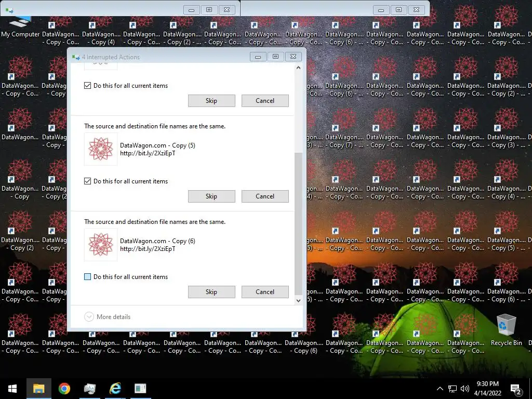Screen dimensions: 532x399
Task: Launch Google Chrome from the taskbar
Action: pos(64,389)
